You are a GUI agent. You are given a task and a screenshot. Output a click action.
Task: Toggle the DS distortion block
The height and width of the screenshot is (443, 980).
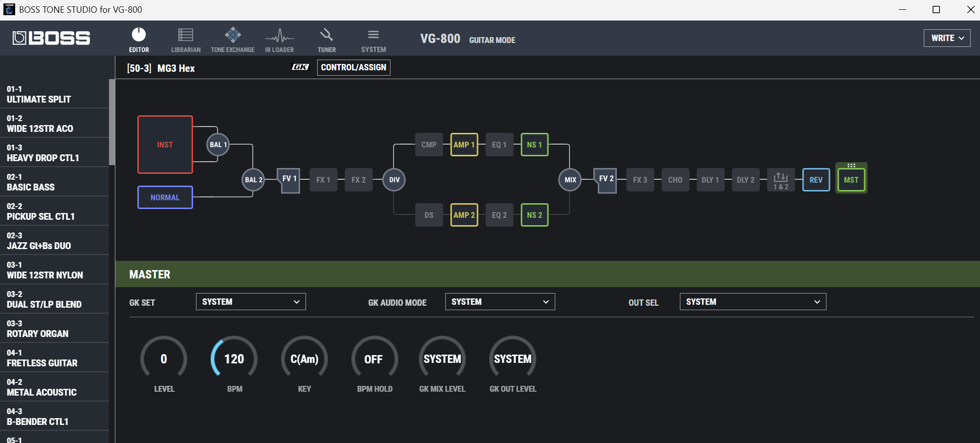pos(429,215)
